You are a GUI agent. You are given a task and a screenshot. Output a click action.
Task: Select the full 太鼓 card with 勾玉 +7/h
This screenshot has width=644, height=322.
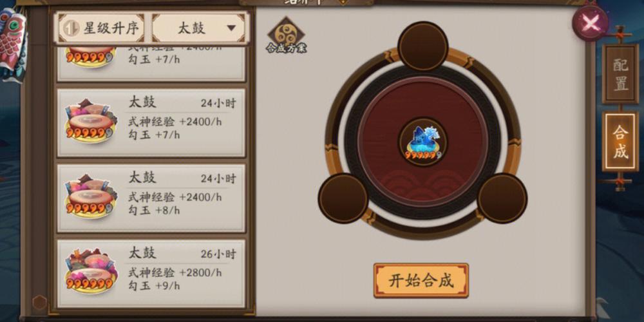coord(151,123)
